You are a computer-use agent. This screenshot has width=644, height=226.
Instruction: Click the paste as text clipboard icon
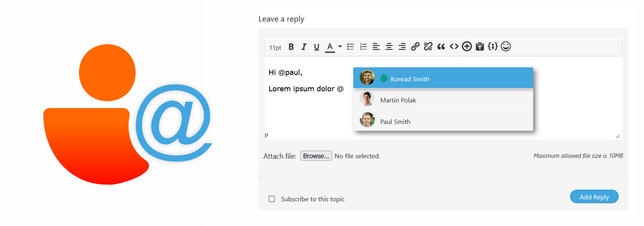pyautogui.click(x=480, y=47)
